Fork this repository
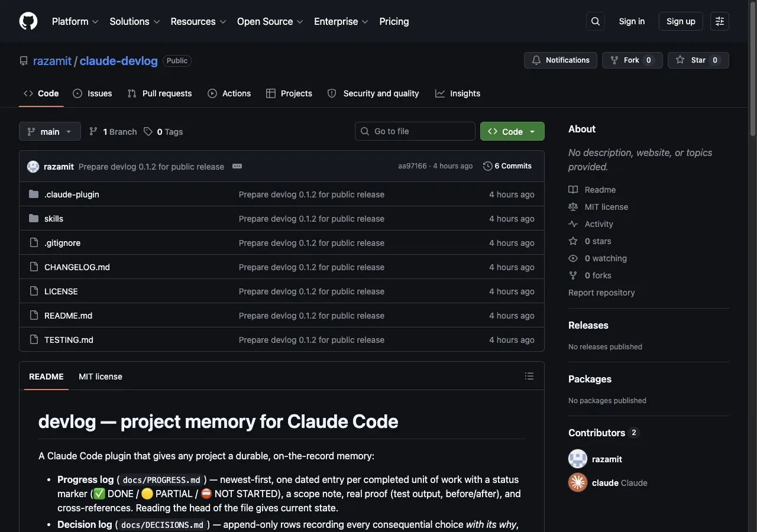This screenshot has height=532, width=757. tap(632, 60)
